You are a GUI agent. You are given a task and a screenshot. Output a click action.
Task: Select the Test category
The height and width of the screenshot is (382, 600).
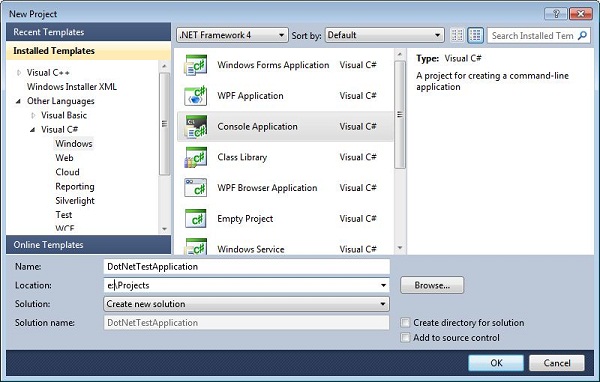pyautogui.click(x=64, y=215)
